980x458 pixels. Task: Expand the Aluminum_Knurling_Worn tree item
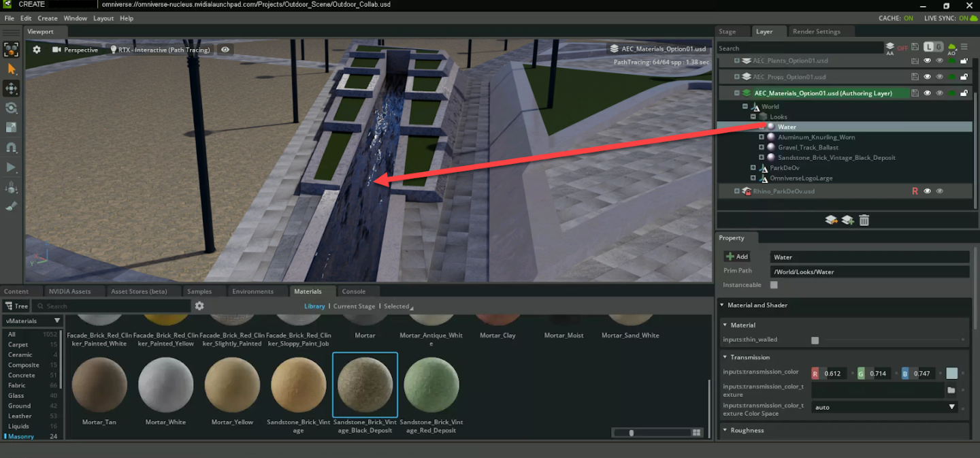(762, 137)
